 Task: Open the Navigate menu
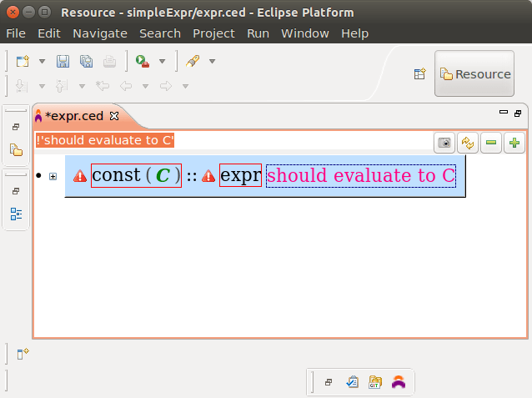(x=100, y=33)
